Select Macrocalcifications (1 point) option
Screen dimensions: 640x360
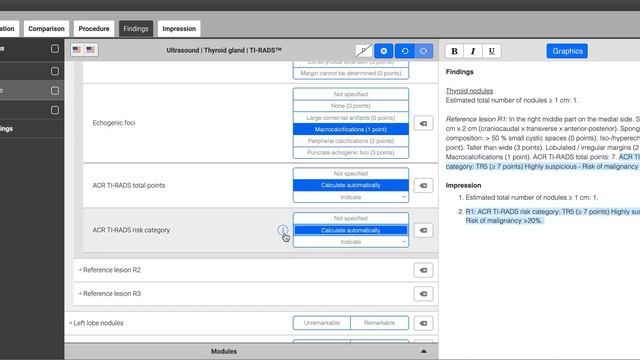click(351, 129)
